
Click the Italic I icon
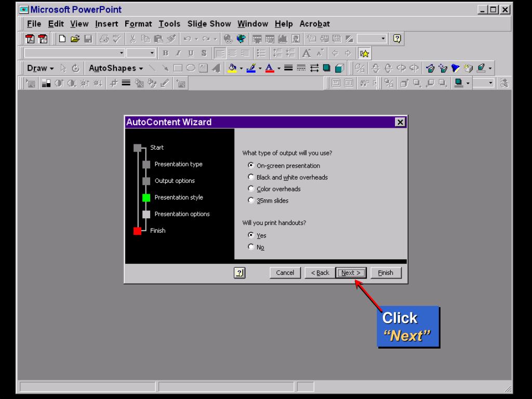pyautogui.click(x=178, y=54)
